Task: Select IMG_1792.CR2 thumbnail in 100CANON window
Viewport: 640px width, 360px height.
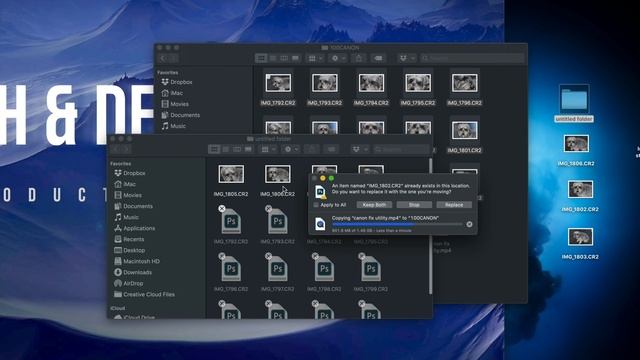Action: (278, 83)
